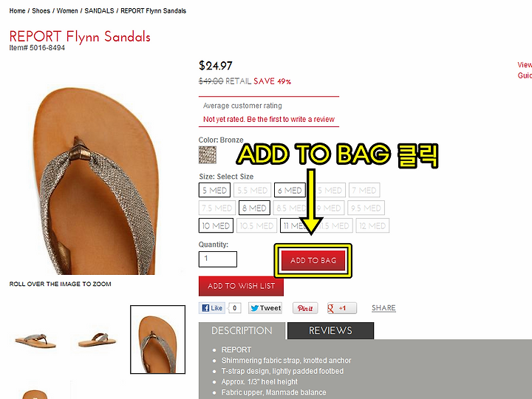Screen dimensions: 532x399
Task: Click ADD TO WISH LIST button
Action: click(241, 286)
